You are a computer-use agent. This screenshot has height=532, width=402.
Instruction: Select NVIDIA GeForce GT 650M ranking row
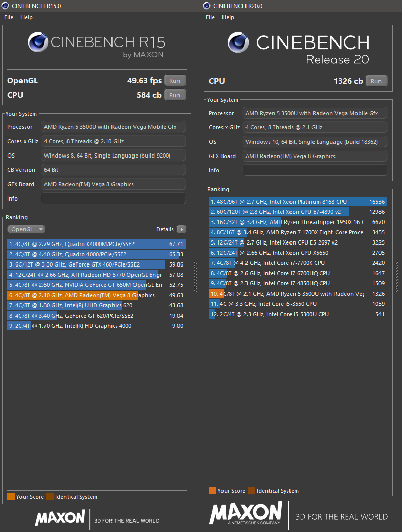(96, 285)
